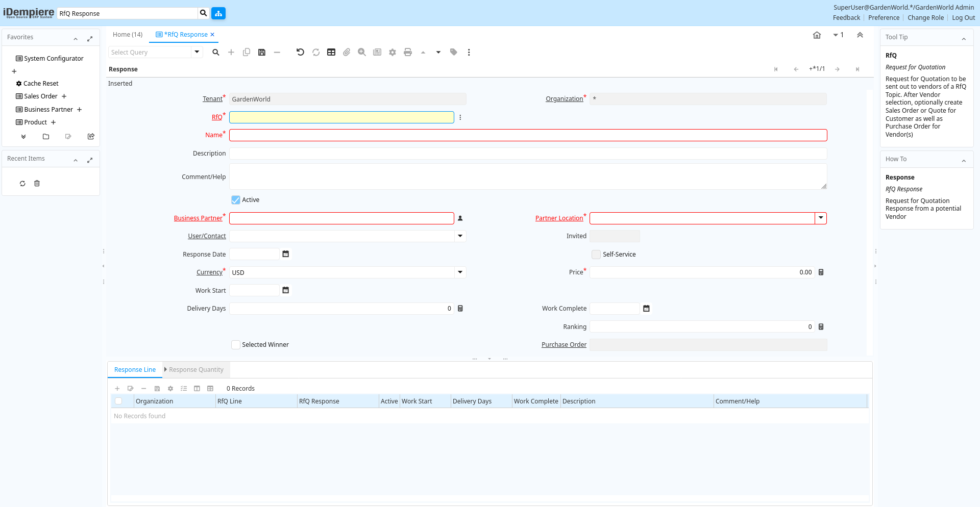Switch to the Home (14) tab
The height and width of the screenshot is (507, 980).
click(x=128, y=35)
